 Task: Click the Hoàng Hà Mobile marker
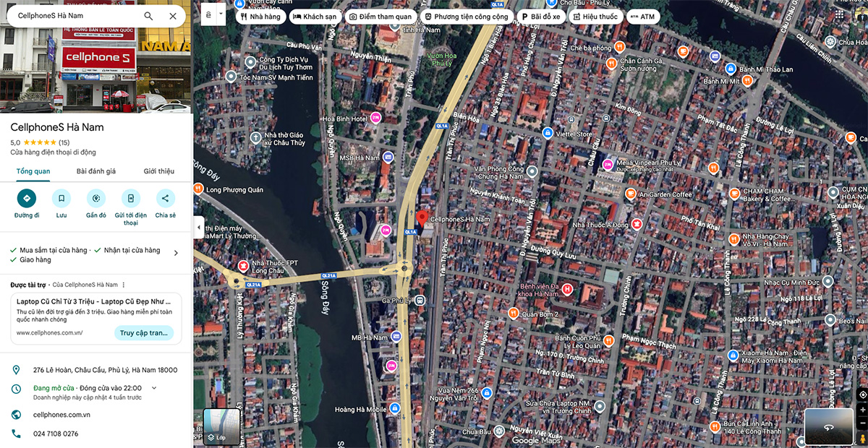(x=395, y=409)
